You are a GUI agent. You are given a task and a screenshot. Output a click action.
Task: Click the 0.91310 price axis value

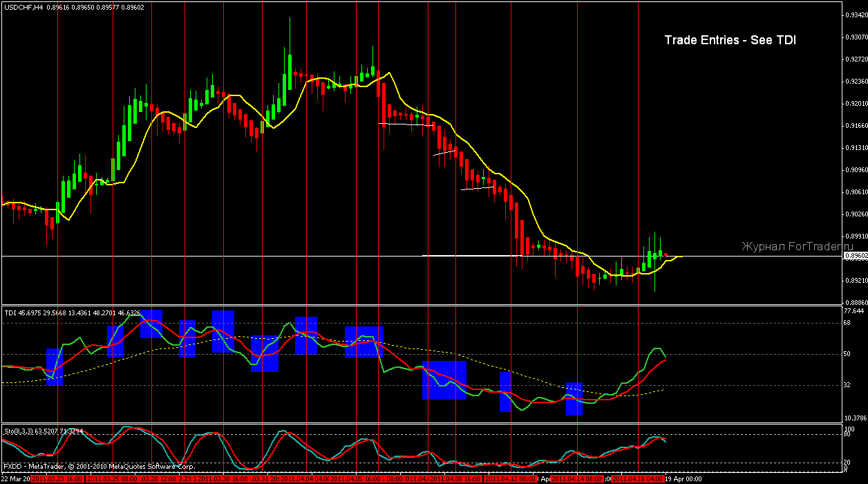click(856, 147)
